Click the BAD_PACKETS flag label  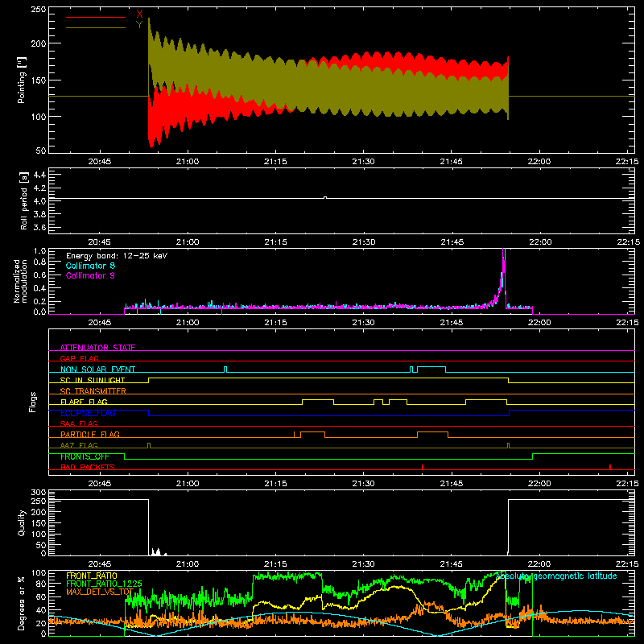pos(88,467)
